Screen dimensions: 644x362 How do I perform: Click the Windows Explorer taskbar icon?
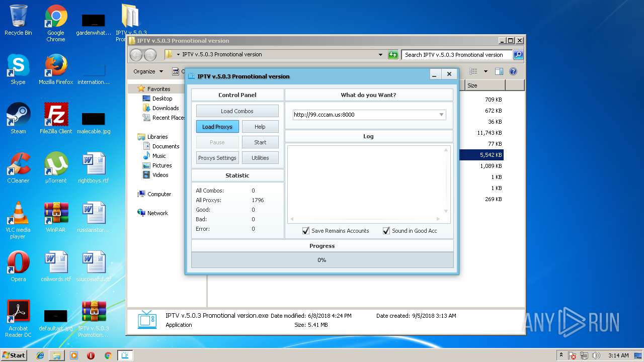57,355
